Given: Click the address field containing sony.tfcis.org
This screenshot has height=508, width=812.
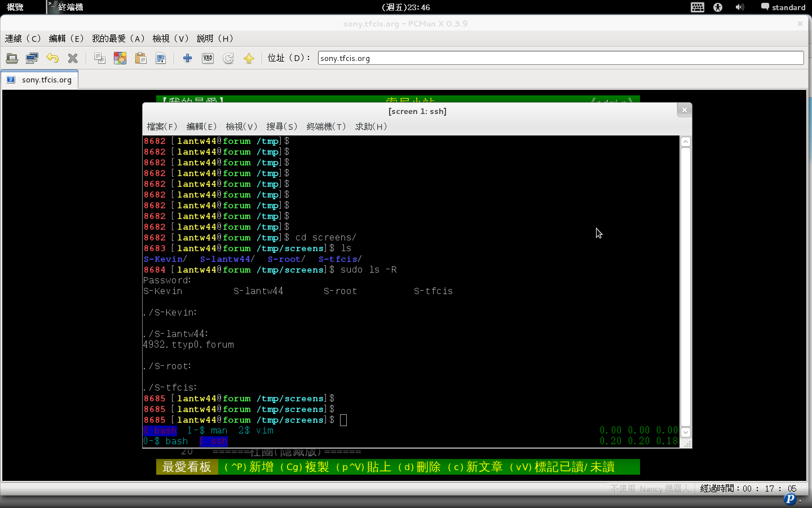Looking at the screenshot, I should [x=561, y=58].
